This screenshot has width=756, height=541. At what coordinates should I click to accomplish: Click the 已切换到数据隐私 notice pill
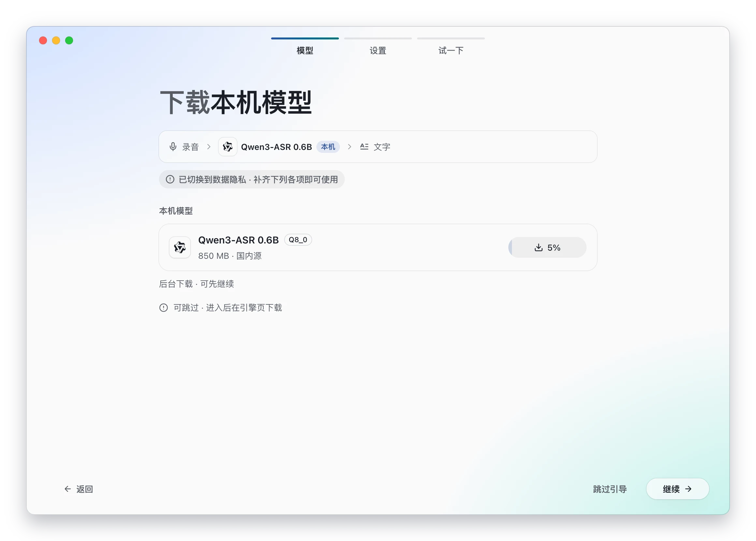252,179
